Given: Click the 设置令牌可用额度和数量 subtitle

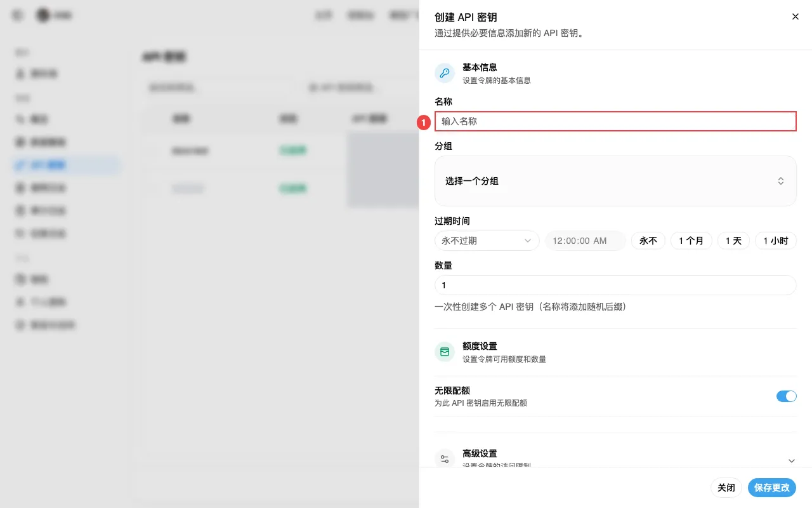Looking at the screenshot, I should coord(504,359).
